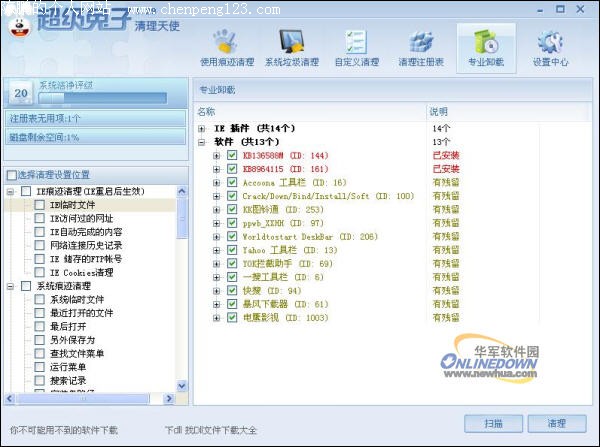
Task: Check the IE临时文件 checkbox
Action: click(x=39, y=205)
